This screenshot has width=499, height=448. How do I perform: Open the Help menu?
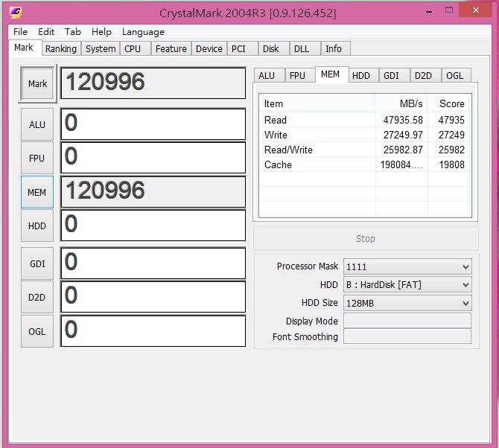[101, 32]
